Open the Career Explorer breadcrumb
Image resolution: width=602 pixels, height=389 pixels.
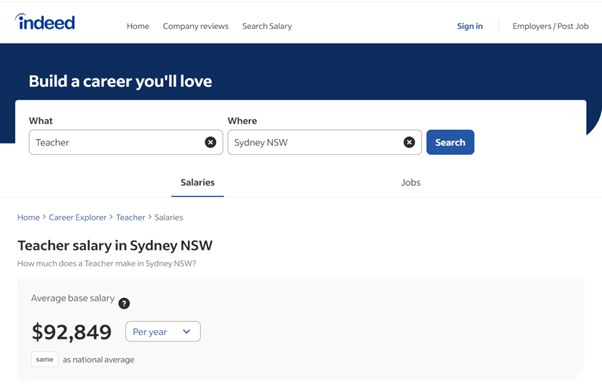(x=78, y=217)
